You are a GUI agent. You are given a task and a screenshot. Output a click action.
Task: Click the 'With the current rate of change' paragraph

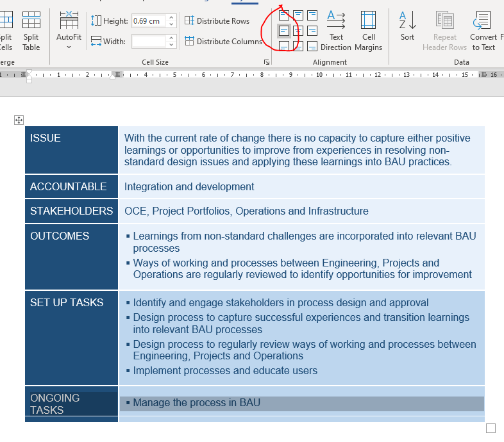click(298, 150)
